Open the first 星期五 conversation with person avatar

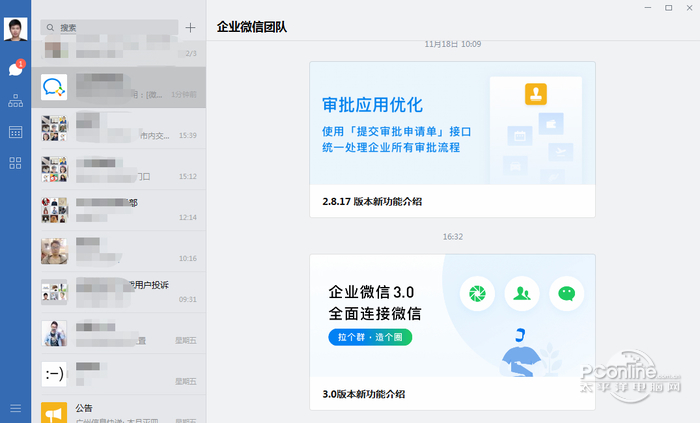119,333
